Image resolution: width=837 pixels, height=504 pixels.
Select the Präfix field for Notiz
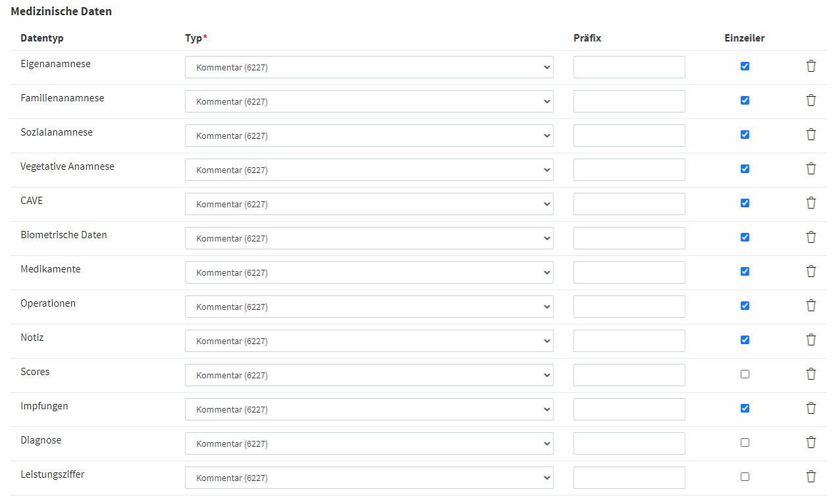pos(629,341)
